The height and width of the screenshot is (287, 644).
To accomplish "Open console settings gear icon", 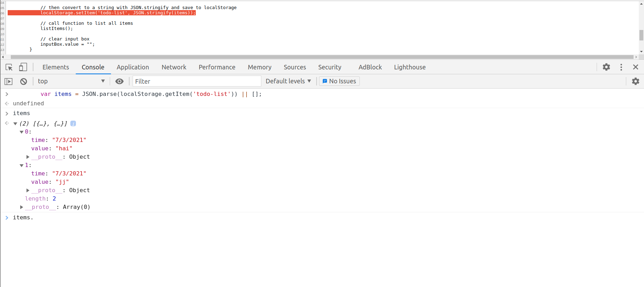I will coord(636,81).
